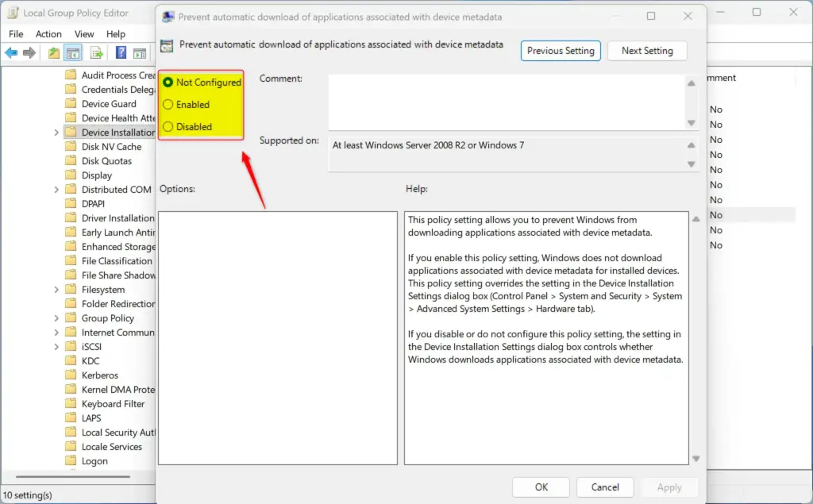This screenshot has height=504, width=813.
Task: Expand the Internet Communication tree node
Action: [x=56, y=333]
